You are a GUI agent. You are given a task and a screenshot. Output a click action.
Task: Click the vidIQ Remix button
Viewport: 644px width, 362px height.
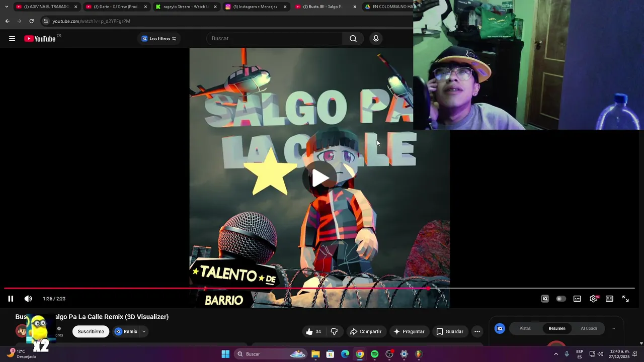pos(126,331)
